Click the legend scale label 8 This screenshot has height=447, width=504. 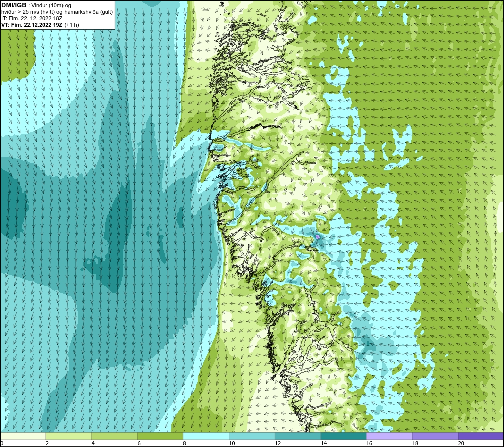click(x=185, y=443)
